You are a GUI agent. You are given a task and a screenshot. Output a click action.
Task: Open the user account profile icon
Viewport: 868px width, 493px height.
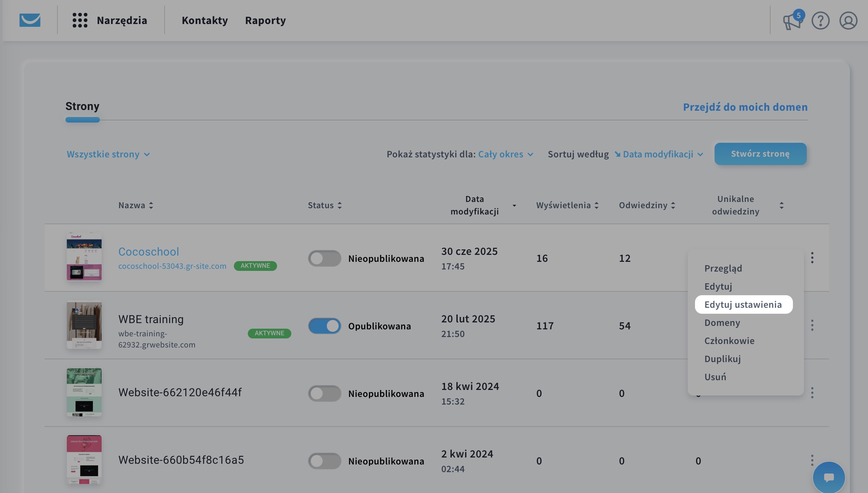848,21
